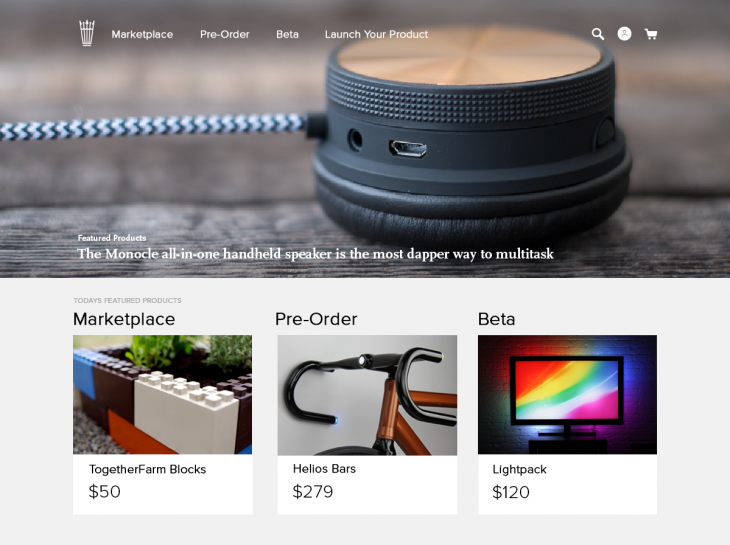Viewport: 730px width, 545px height.
Task: Open the Marketplace section heading
Action: 124,319
